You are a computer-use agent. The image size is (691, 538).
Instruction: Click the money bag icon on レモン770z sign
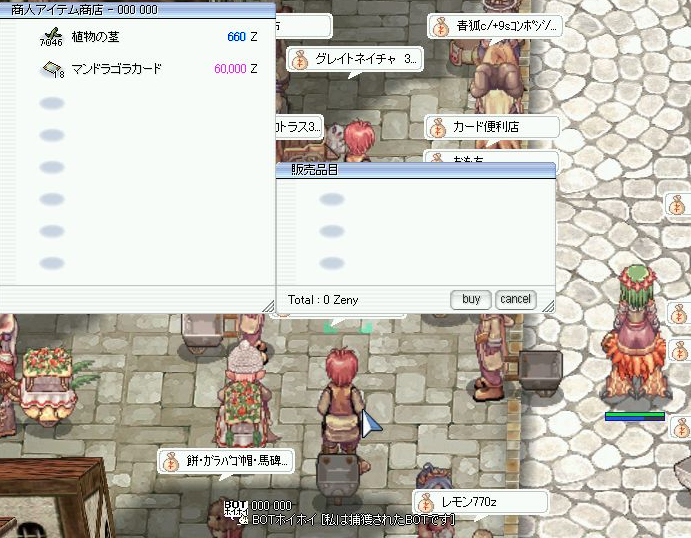[426, 503]
